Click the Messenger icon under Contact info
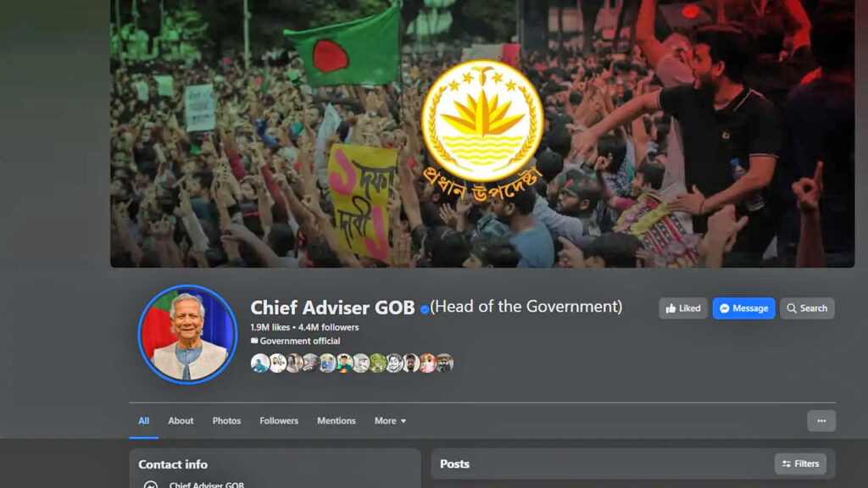The width and height of the screenshot is (868, 488). coord(151,485)
